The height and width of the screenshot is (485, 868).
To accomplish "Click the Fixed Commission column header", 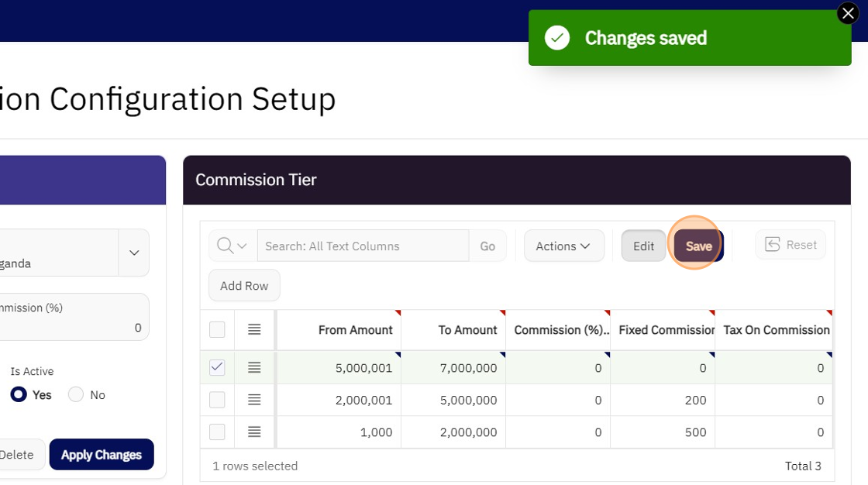I will [x=665, y=330].
